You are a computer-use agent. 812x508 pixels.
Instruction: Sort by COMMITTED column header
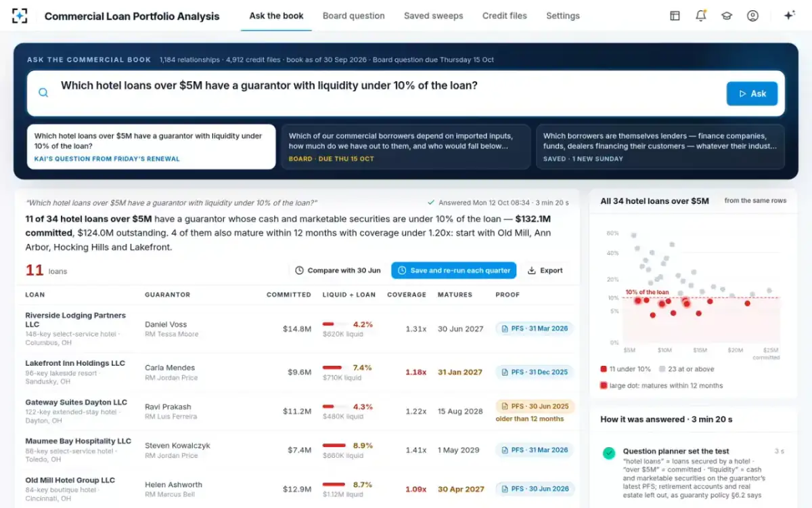[289, 295]
